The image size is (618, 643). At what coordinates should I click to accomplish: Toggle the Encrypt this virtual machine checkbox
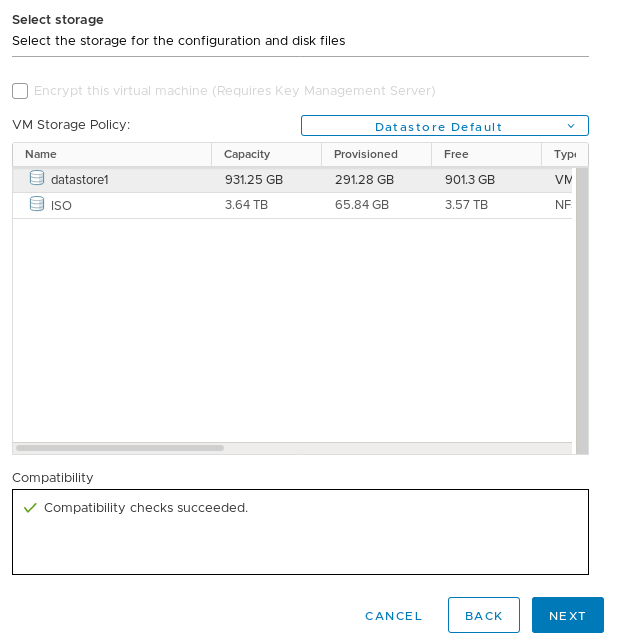20,91
